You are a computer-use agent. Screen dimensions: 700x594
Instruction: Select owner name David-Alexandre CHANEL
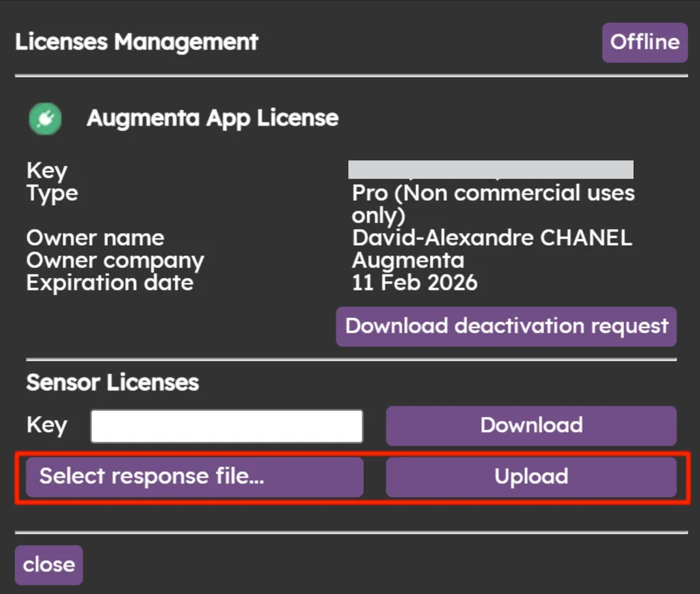coord(492,238)
